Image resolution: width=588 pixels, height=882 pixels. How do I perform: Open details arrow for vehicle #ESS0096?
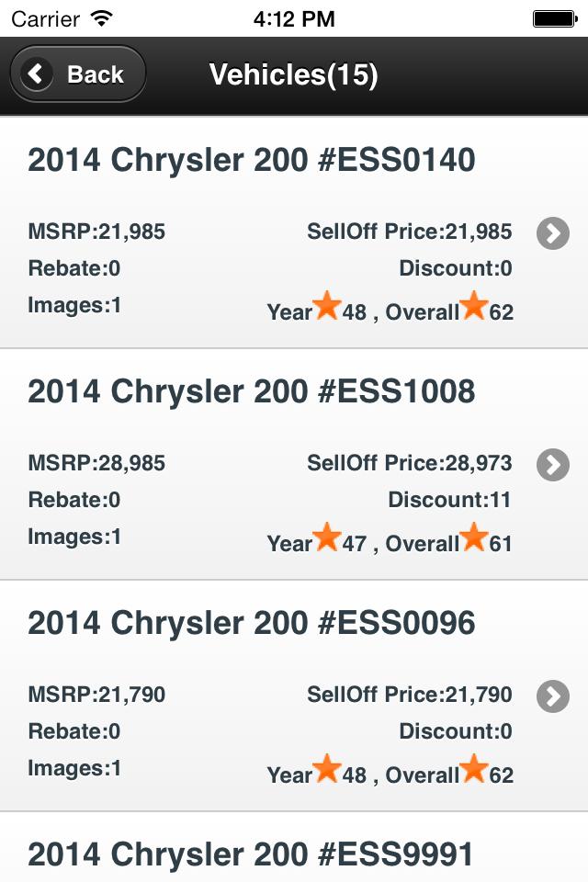(552, 697)
